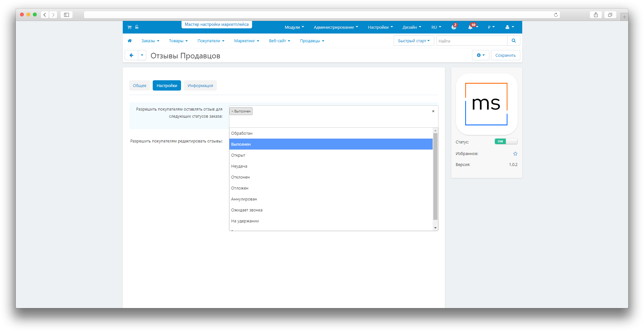Viewport: 644px width, 331px height.
Task: Go back in browser history
Action: (45, 15)
